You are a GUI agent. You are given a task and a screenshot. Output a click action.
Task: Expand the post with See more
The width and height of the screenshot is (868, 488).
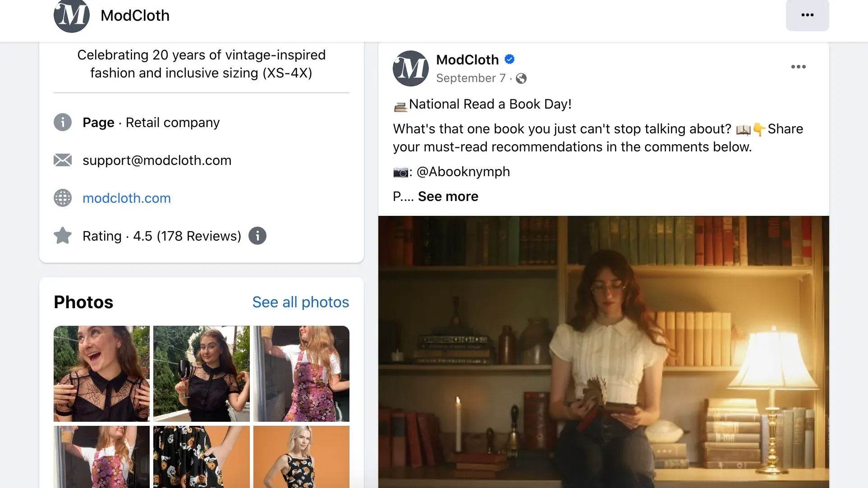[448, 196]
